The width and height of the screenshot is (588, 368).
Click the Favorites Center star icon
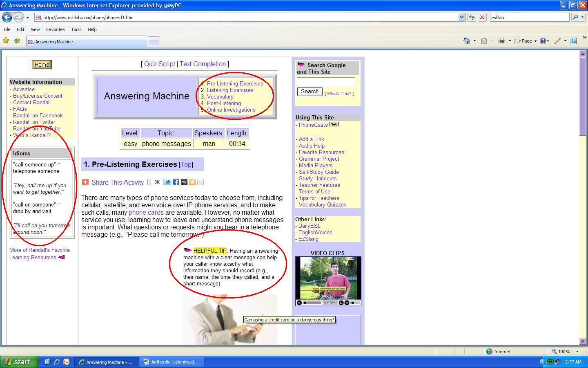coord(6,41)
